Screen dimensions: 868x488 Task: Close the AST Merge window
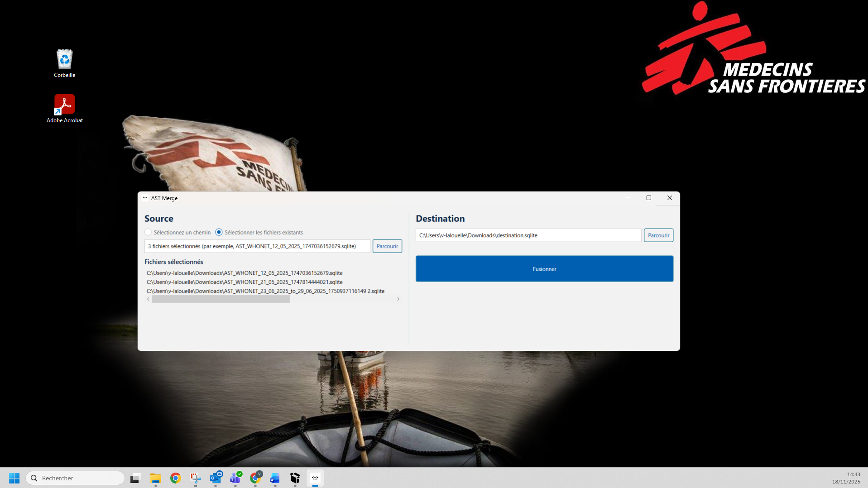tap(669, 198)
